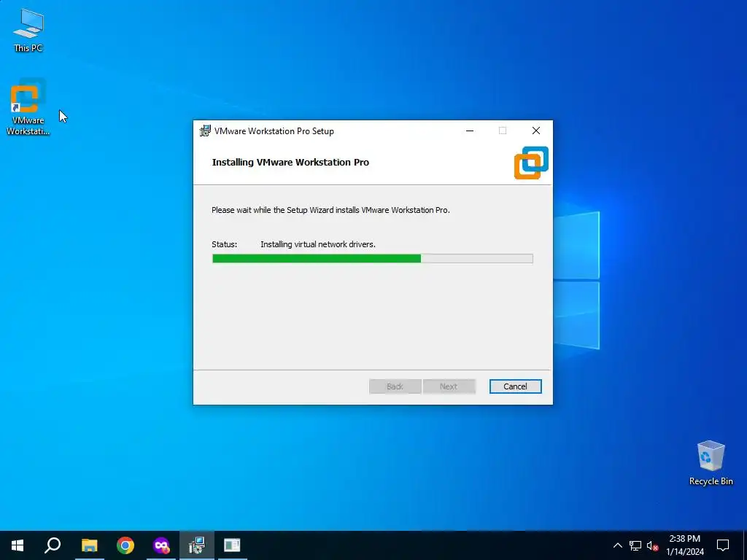Screen dimensions: 747x560
Task: Click the 'VMware Workstation Pro Setup' title text
Action: [x=274, y=131]
